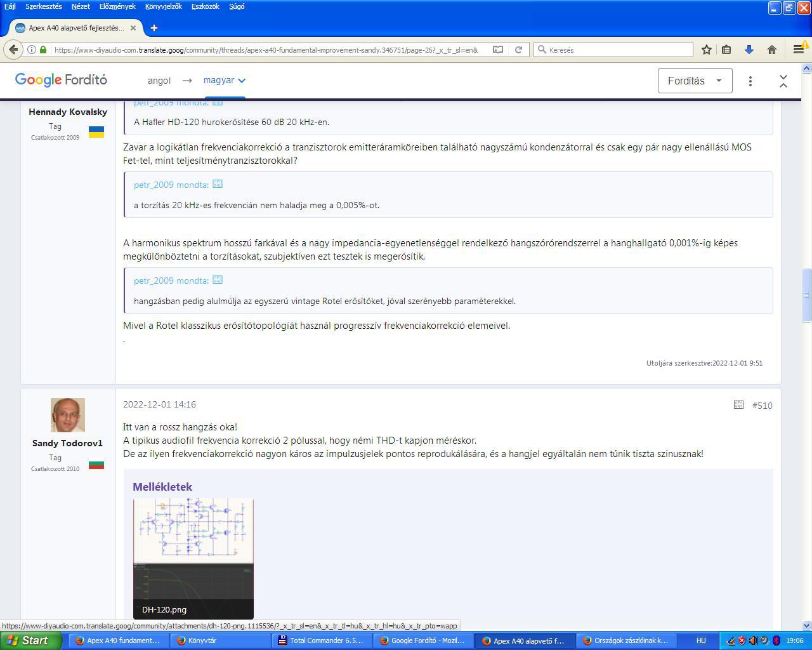Click the page scrollbar thumb
Screen dimensions: 812x650
807,295
